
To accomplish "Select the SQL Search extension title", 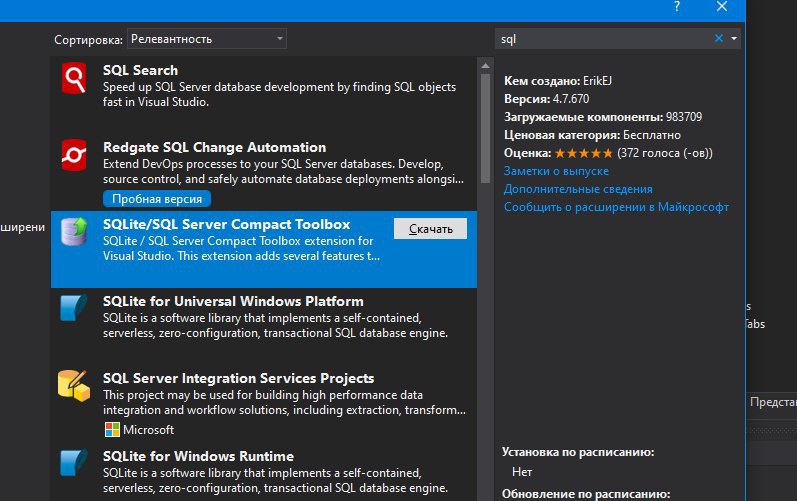I will [x=140, y=70].
